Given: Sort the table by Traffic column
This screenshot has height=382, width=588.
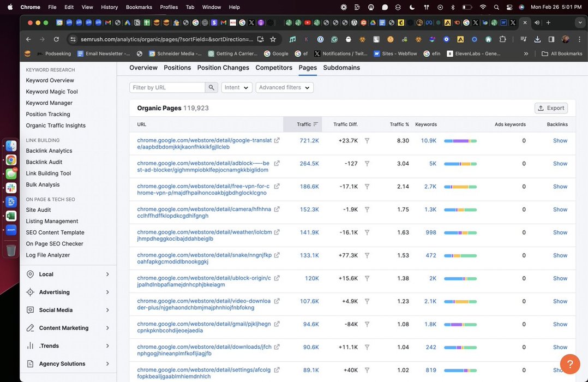Looking at the screenshot, I should [x=303, y=124].
